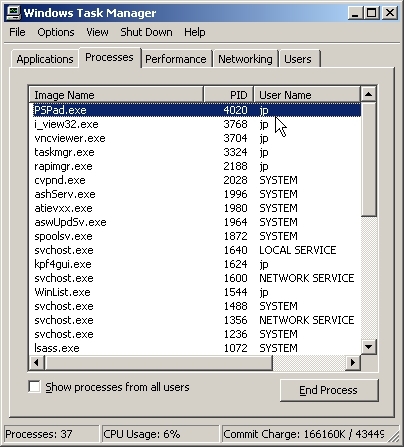
Task: Click the vertical scrollbar down arrow
Action: (x=369, y=347)
